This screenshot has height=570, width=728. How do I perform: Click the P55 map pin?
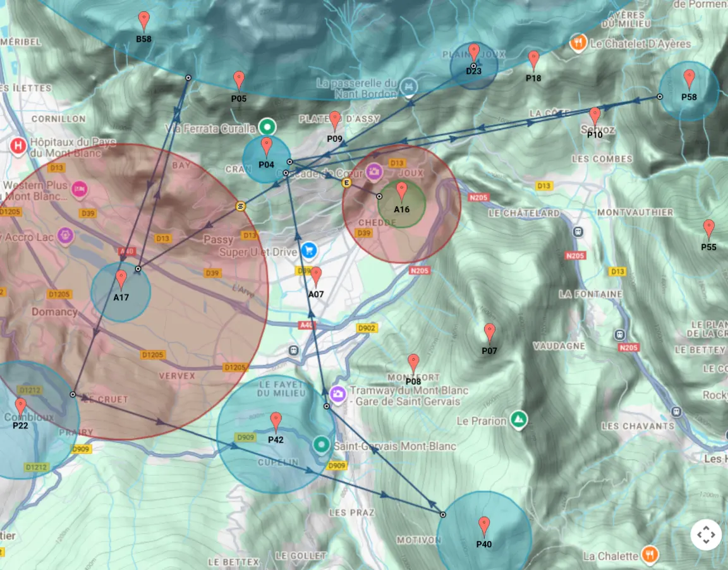coord(709,229)
